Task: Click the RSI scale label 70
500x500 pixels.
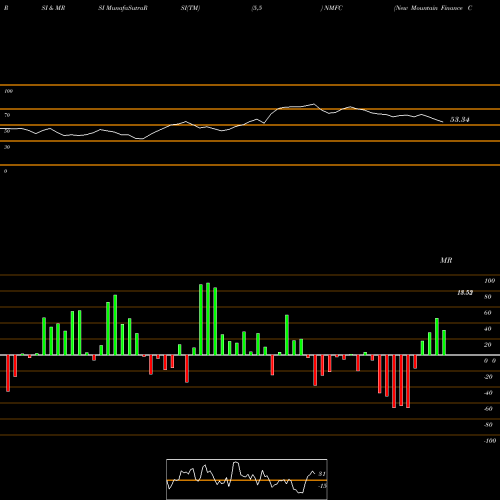Action: pyautogui.click(x=7, y=115)
